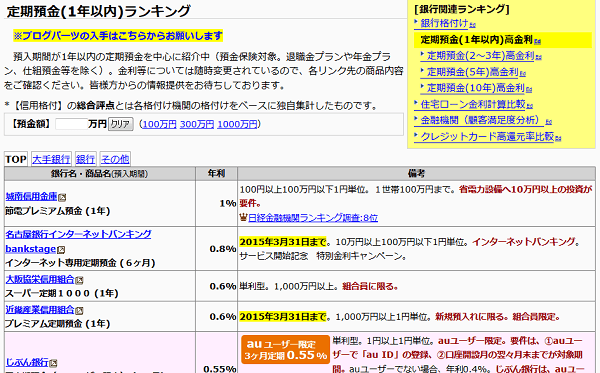Click 節電プレミアム預金 (1年) product text
This screenshot has height=373, width=600.
click(57, 211)
